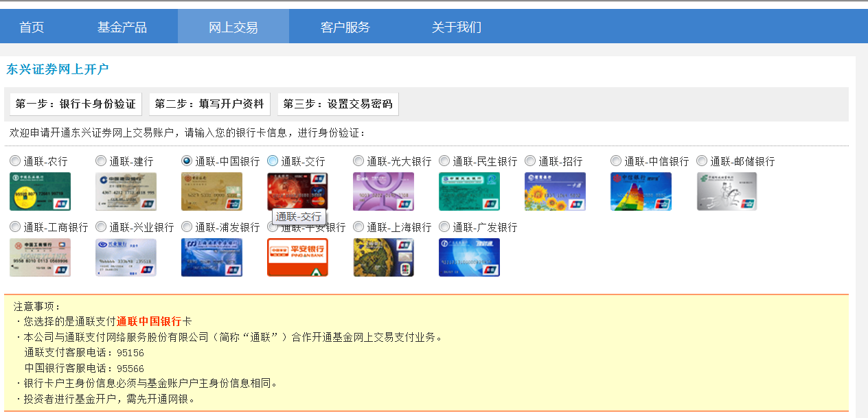Open the 网上交易 navigation tab
The height and width of the screenshot is (418, 868).
[233, 27]
